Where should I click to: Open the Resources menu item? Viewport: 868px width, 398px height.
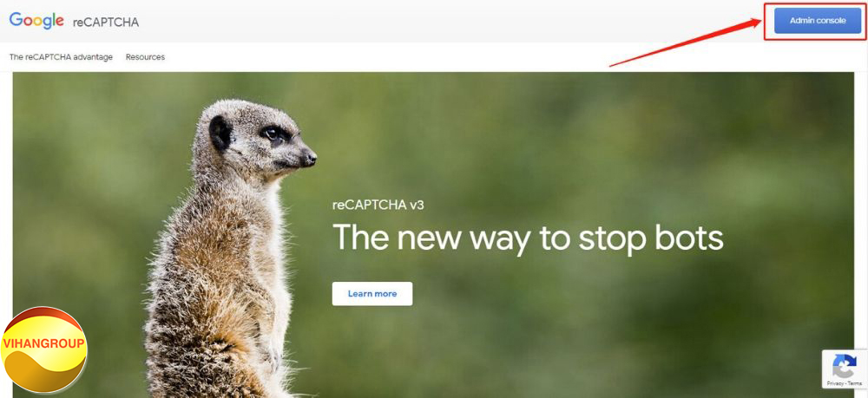145,57
